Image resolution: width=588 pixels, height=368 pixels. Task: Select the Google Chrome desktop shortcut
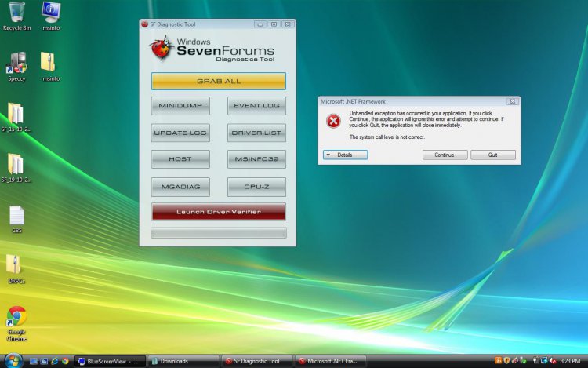coord(16,324)
